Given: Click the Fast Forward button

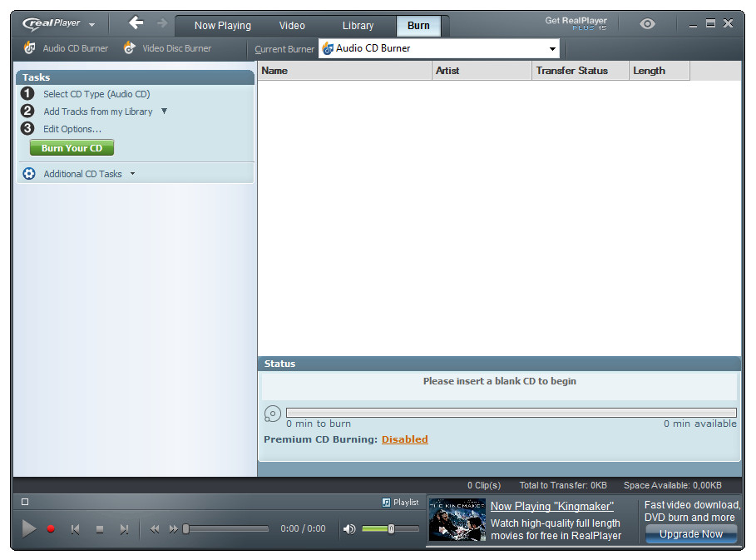Looking at the screenshot, I should tap(173, 529).
